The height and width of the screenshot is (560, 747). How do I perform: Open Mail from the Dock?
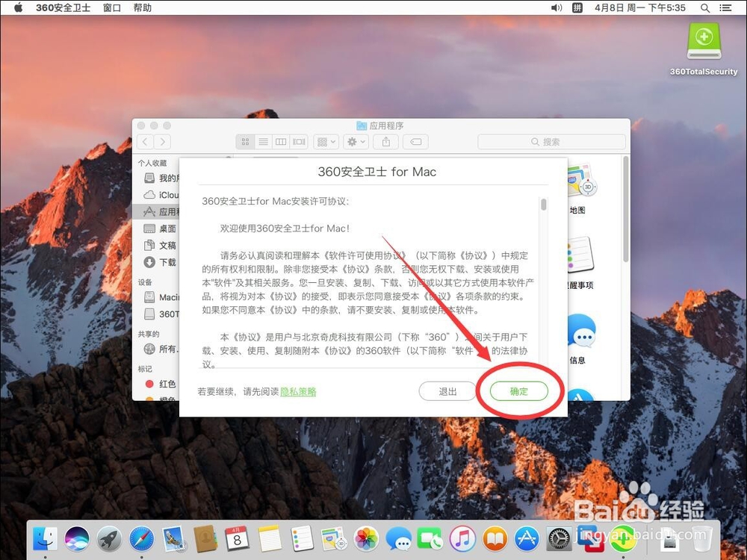[173, 539]
